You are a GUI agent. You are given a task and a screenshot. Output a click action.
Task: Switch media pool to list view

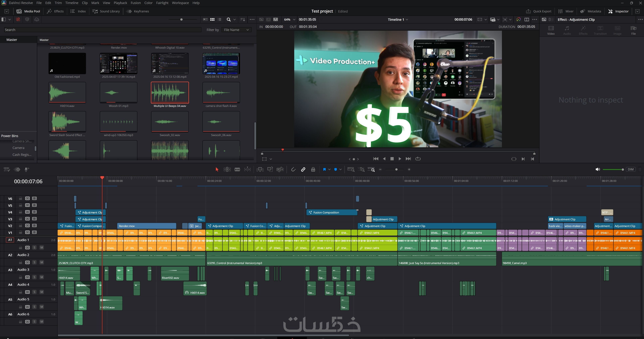219,19
